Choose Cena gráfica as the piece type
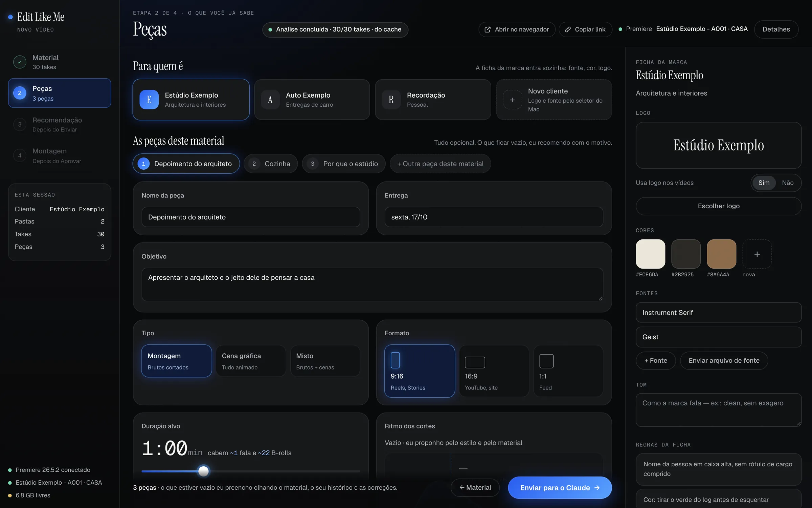 pos(251,361)
